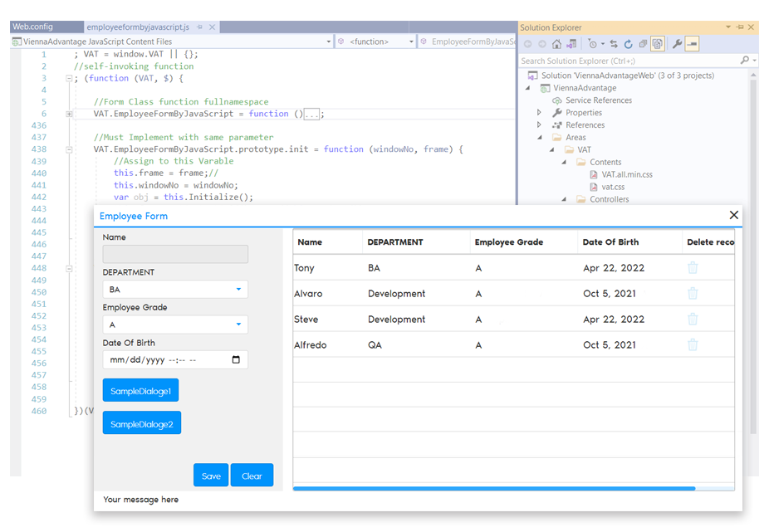Click the Clear button

[253, 475]
